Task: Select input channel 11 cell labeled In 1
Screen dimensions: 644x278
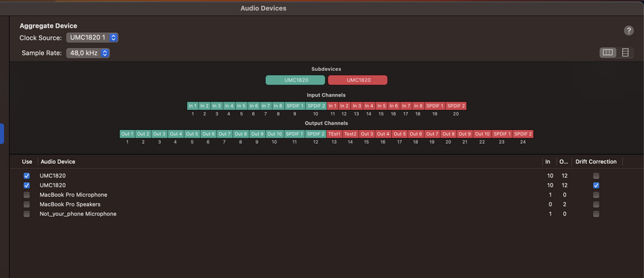Action: (333, 106)
